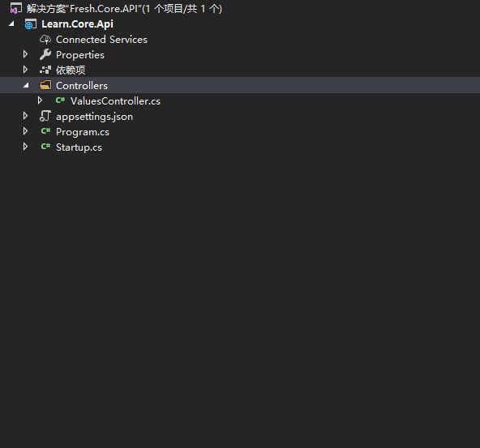
Task: Select the Connected Services label
Action: click(x=101, y=40)
